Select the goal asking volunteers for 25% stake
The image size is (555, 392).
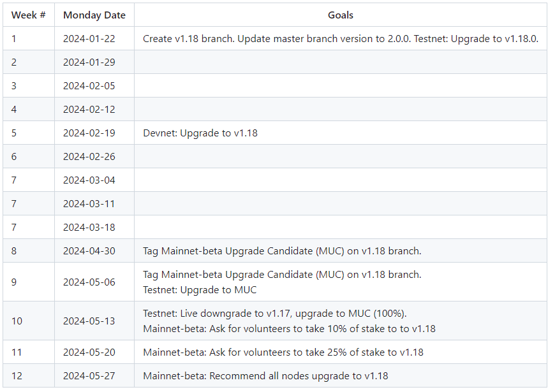283,352
